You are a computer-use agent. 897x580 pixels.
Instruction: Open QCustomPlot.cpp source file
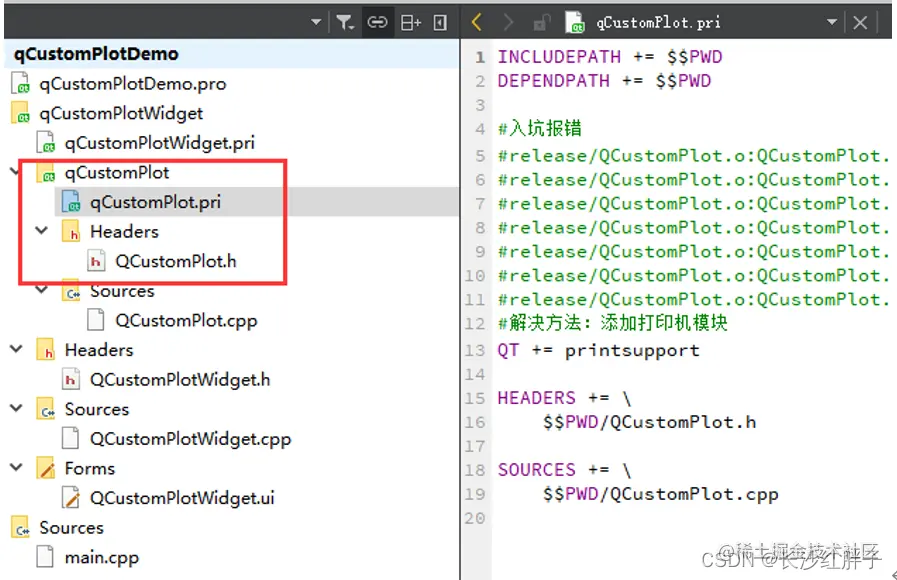point(186,321)
